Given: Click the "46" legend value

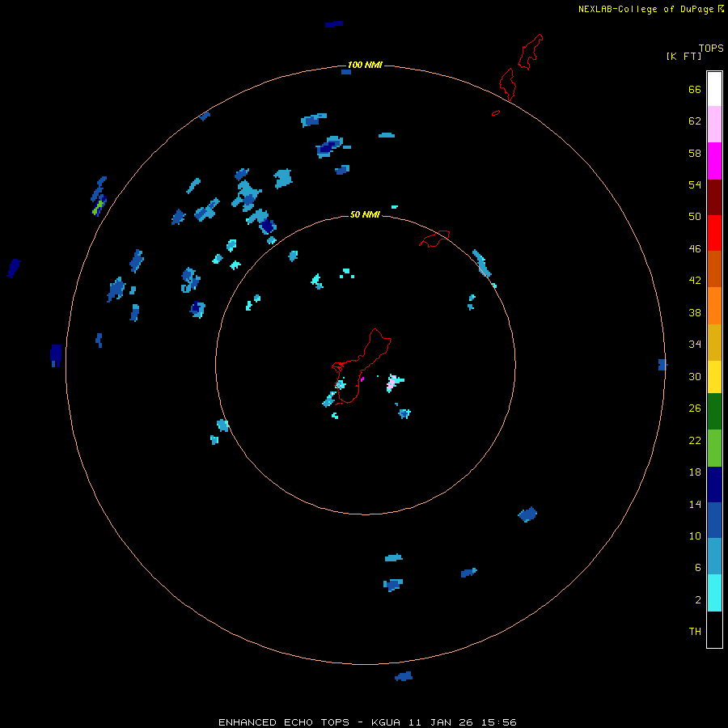Looking at the screenshot, I should click(695, 249).
